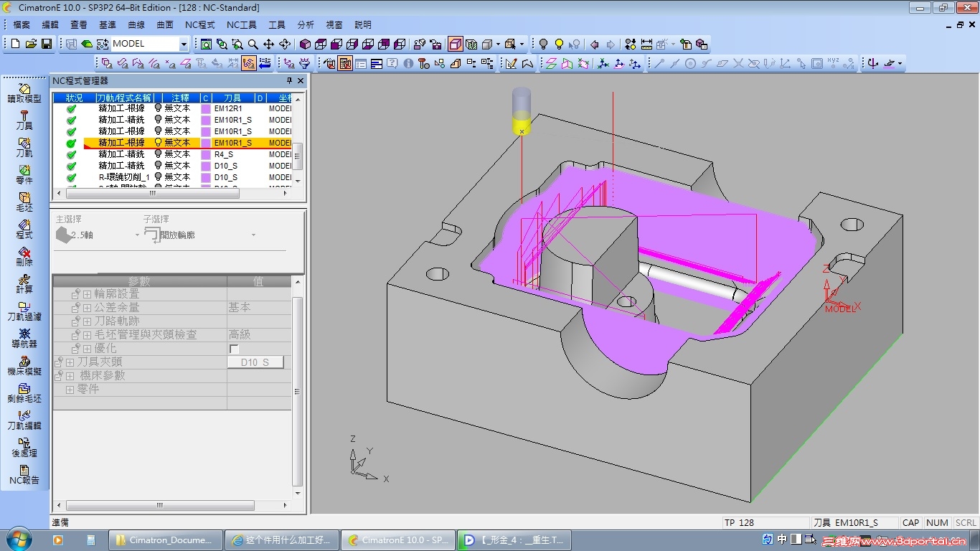Run the 計算 (calculate) sidebar icon
This screenshot has height=551, width=980.
(24, 284)
